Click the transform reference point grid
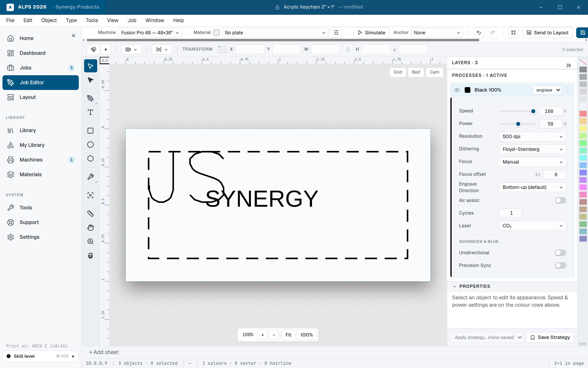Screen dimensions: 588x368 pyautogui.click(x=222, y=49)
